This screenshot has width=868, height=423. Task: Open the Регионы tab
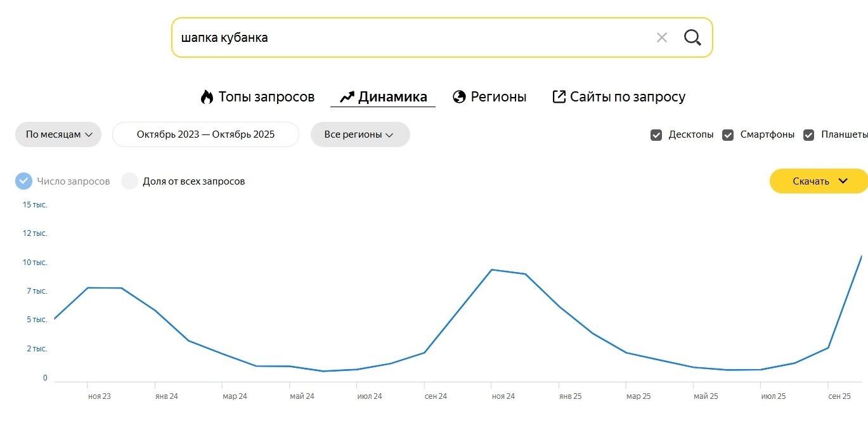coord(498,97)
